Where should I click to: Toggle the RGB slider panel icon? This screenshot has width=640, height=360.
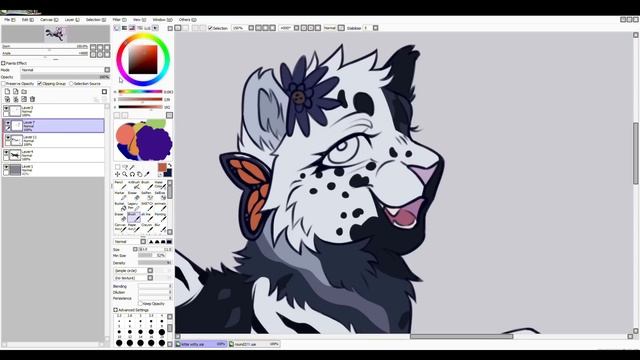pos(124,28)
